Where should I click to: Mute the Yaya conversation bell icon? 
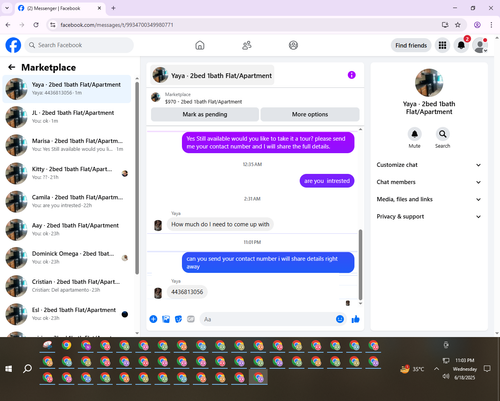(414, 134)
